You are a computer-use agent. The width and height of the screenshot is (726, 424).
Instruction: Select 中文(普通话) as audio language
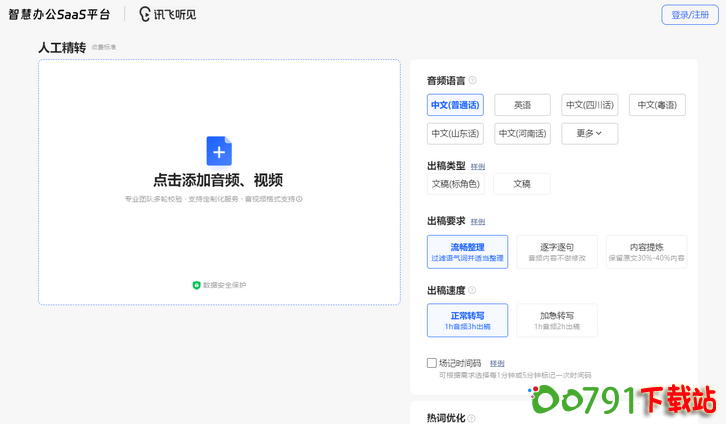[455, 105]
